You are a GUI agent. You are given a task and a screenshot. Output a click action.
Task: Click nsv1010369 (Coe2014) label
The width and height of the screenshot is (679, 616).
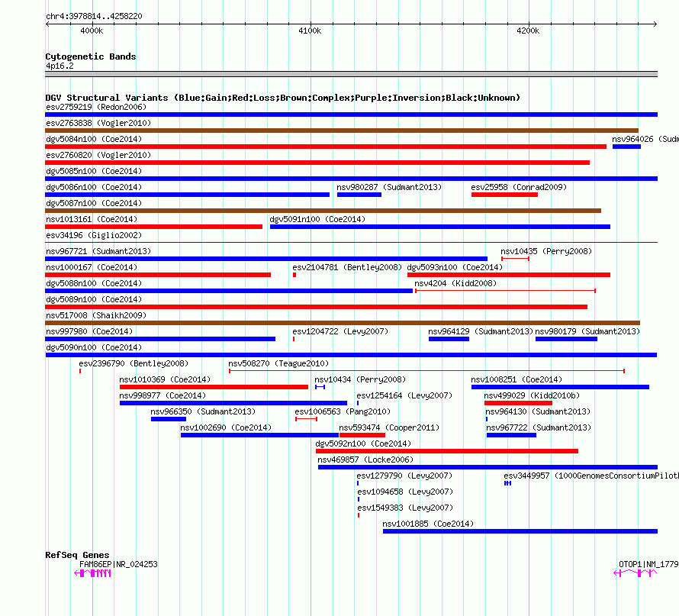pos(165,379)
